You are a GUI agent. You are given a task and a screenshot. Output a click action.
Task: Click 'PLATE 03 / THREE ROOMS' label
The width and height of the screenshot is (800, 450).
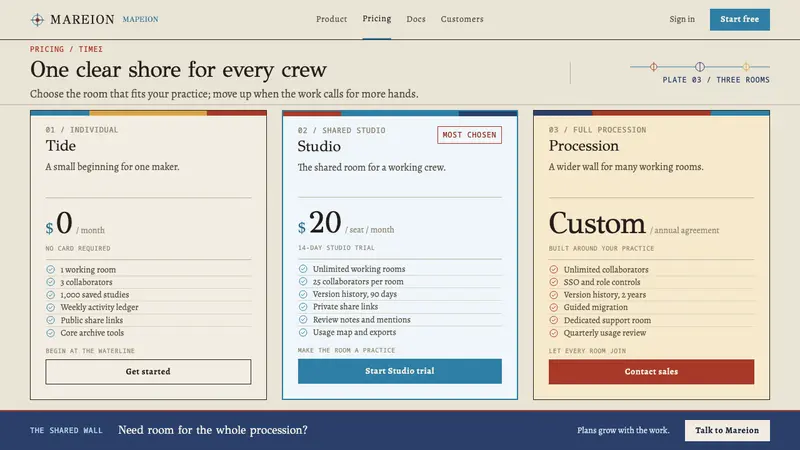tap(716, 80)
